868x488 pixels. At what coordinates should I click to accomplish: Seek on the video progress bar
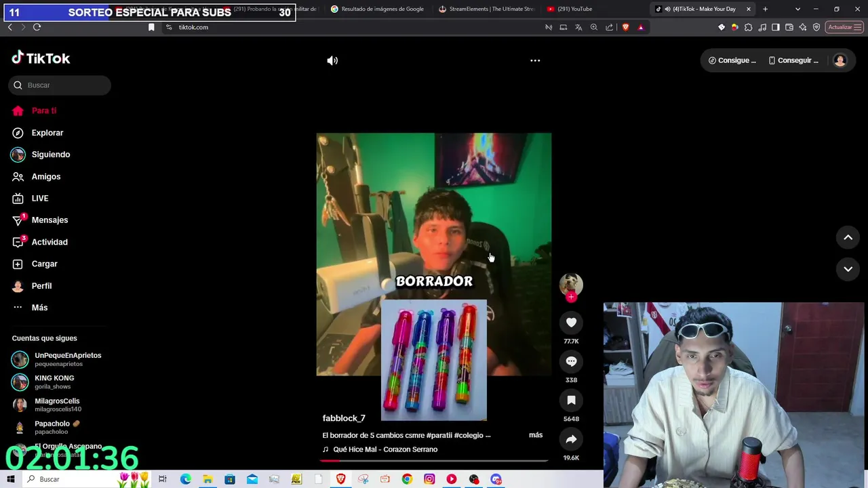click(434, 460)
